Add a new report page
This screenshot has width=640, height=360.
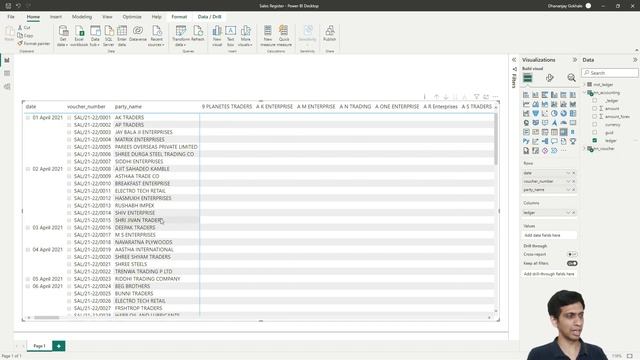click(59, 346)
